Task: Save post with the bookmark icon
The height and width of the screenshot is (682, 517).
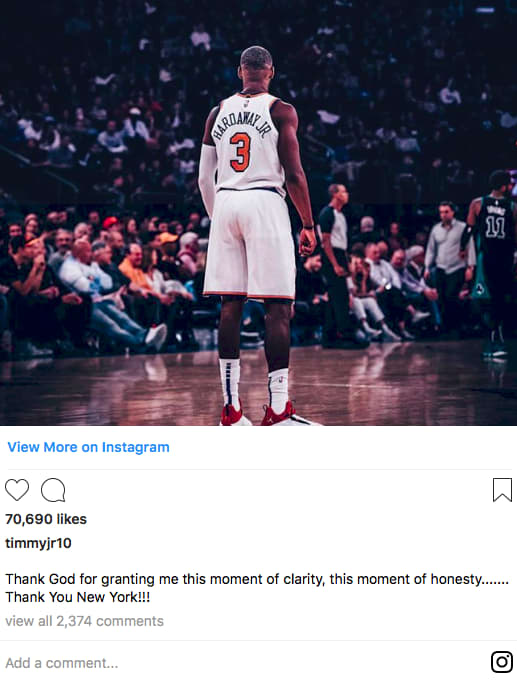Action: pos(502,490)
